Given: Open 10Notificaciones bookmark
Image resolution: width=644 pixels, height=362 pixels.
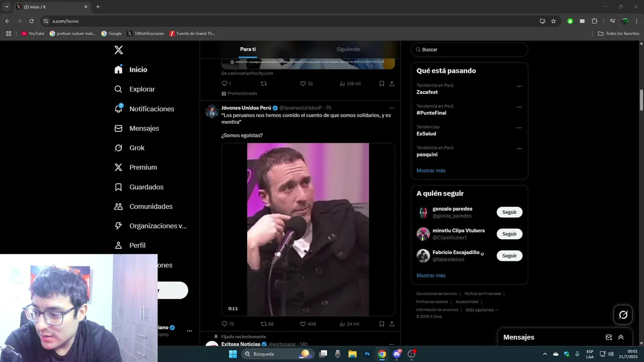Looking at the screenshot, I should point(146,34).
